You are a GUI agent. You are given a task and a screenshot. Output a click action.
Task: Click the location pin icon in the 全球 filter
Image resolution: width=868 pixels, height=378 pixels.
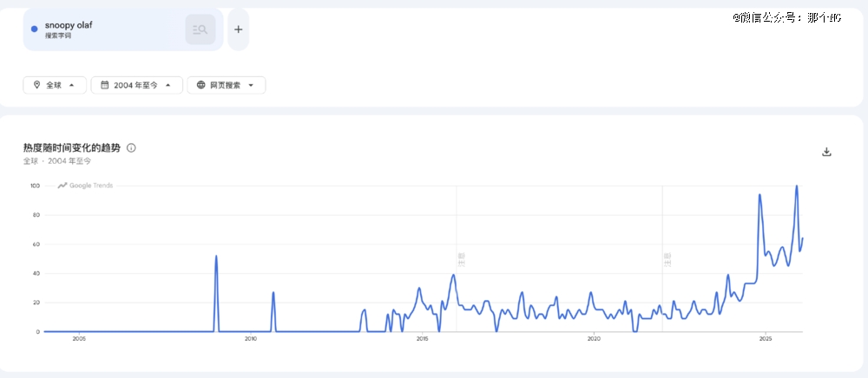(36, 85)
